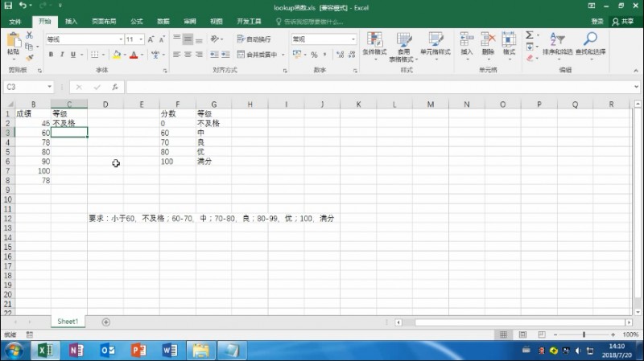The height and width of the screenshot is (361, 644).
Task: Toggle underline formatting
Action: coord(73,55)
